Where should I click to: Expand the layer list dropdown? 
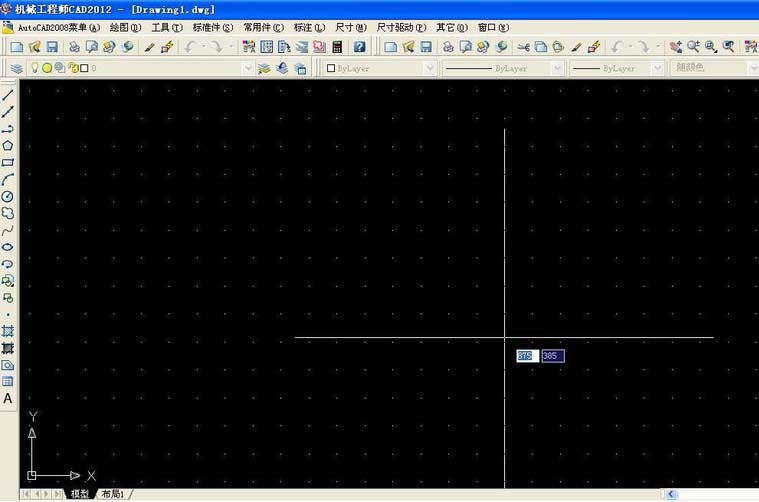coord(248,68)
